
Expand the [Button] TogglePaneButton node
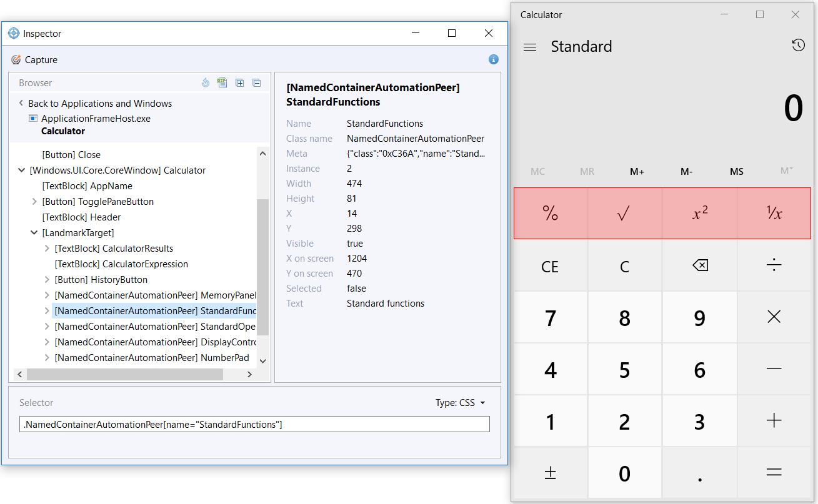point(34,202)
